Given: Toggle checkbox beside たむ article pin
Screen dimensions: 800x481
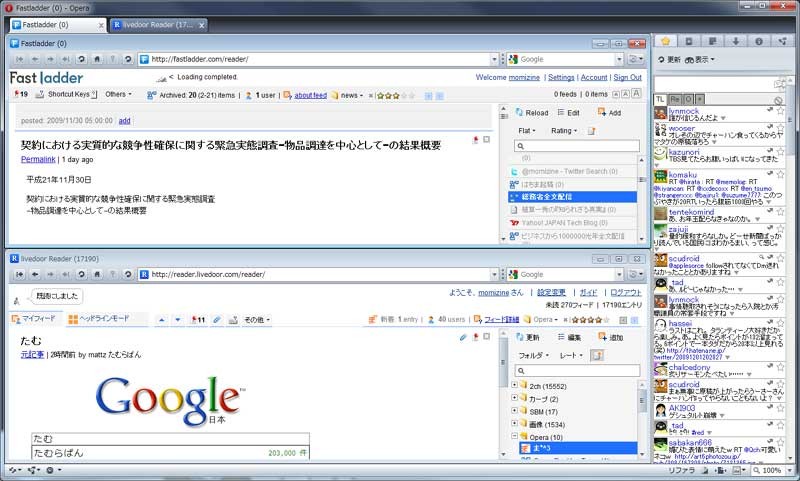Looking at the screenshot, I should pos(487,337).
